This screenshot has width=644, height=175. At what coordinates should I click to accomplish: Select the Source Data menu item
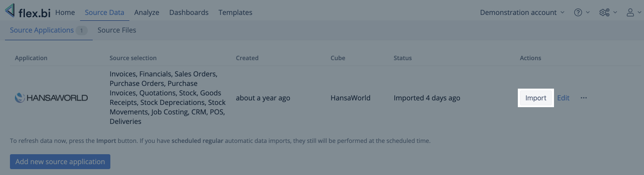pyautogui.click(x=104, y=13)
